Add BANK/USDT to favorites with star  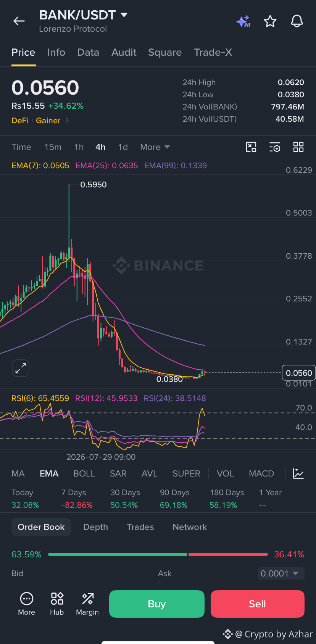coord(270,21)
